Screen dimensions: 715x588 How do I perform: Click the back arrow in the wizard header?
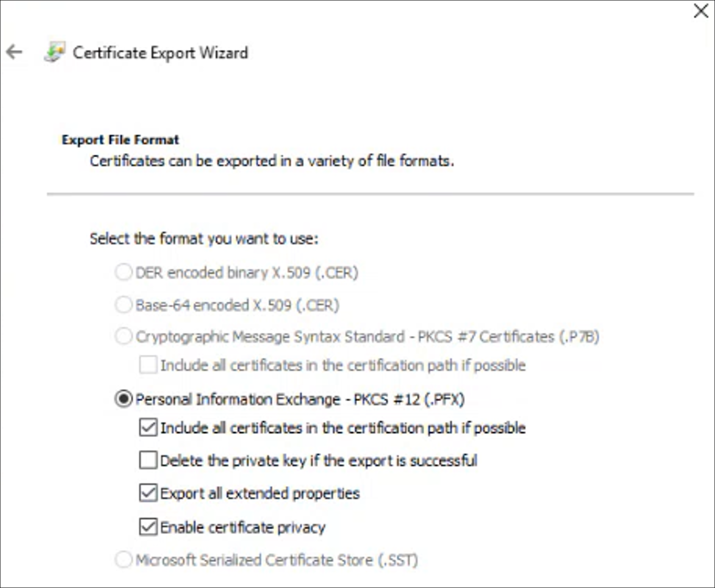(15, 52)
